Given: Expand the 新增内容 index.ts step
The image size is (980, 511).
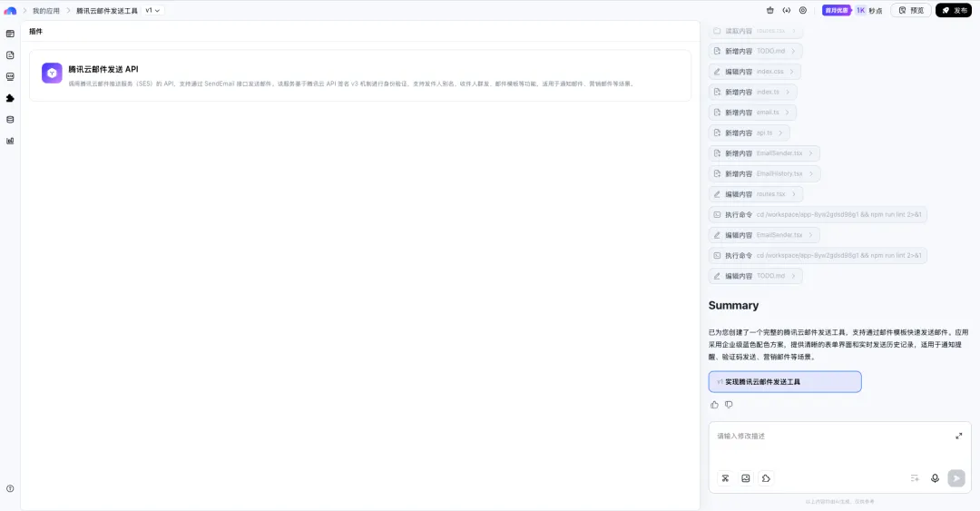Looking at the screenshot, I should [752, 92].
